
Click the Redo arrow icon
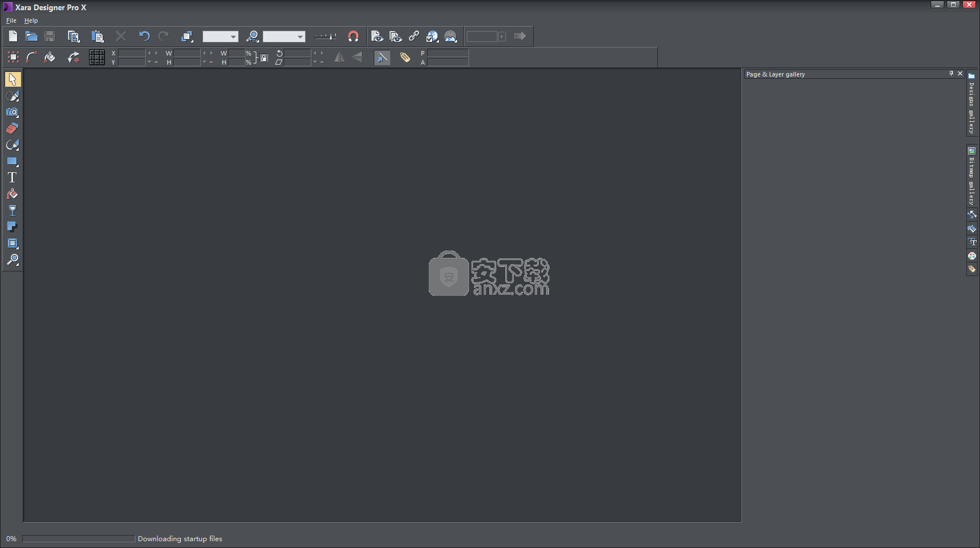pos(163,36)
